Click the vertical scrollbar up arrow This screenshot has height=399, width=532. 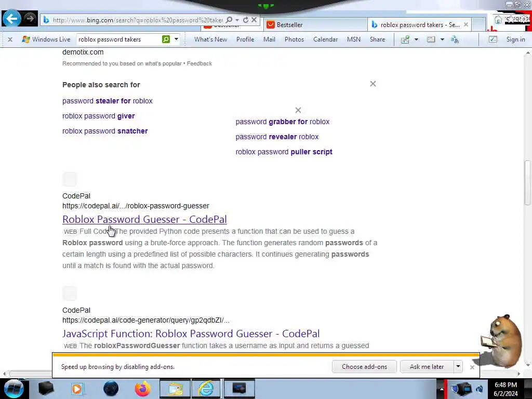click(528, 53)
